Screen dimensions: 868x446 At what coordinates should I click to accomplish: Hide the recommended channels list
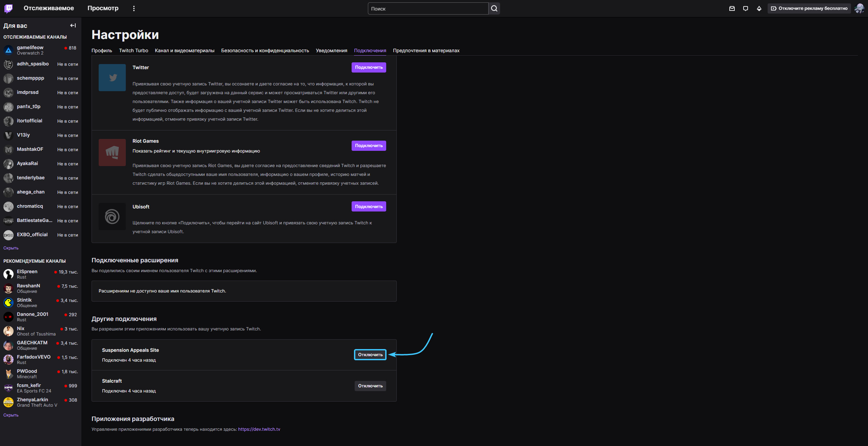tap(11, 415)
